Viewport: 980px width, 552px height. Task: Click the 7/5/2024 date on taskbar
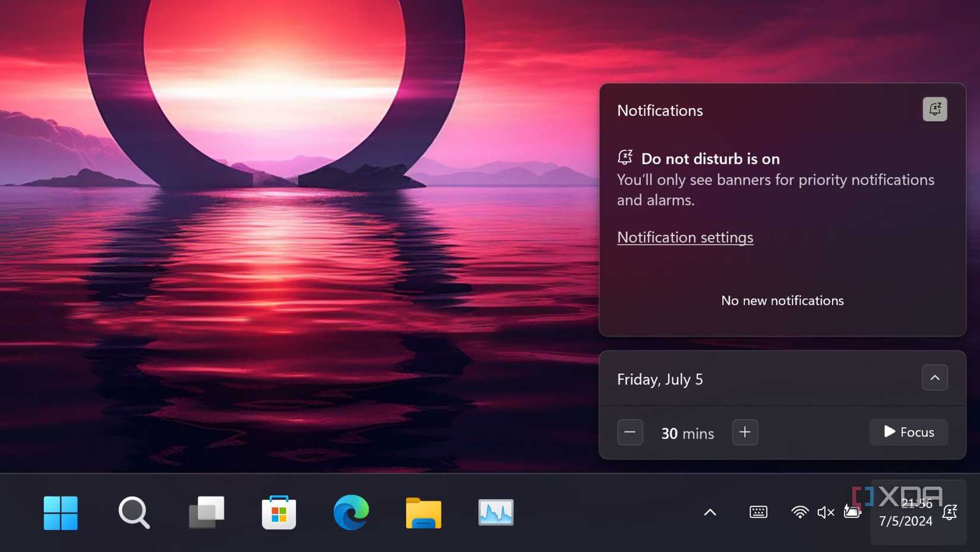[906, 521]
